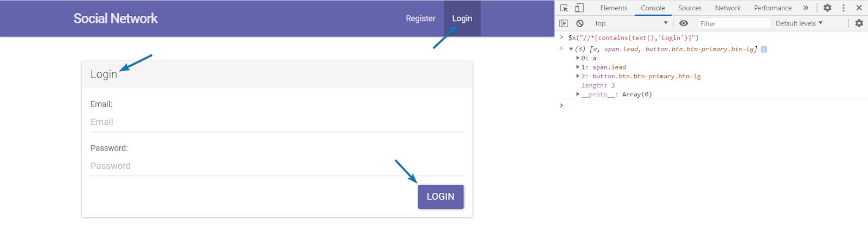This screenshot has height=231, width=868.
Task: Click the blue info badge beside the array result
Action: click(x=764, y=49)
